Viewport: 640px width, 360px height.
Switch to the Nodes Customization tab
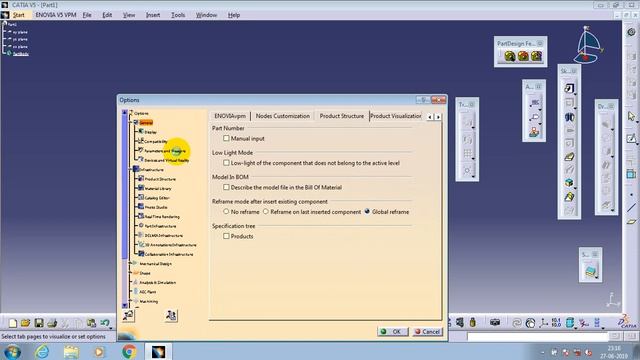[282, 116]
